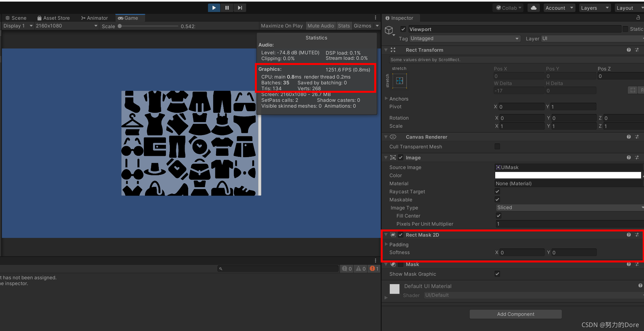Open the anchor presets widget in Rect Transform
Viewport: 644px width, 331px height.
399,81
